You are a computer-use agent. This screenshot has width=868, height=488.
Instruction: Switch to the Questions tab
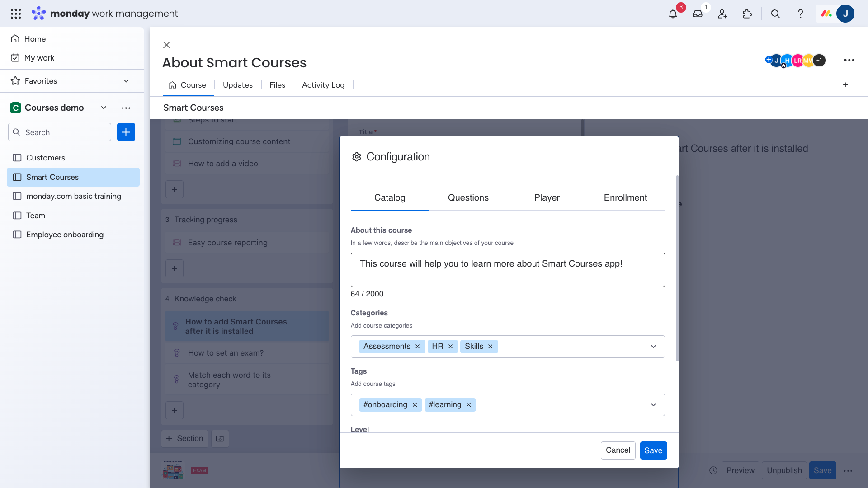pyautogui.click(x=468, y=198)
